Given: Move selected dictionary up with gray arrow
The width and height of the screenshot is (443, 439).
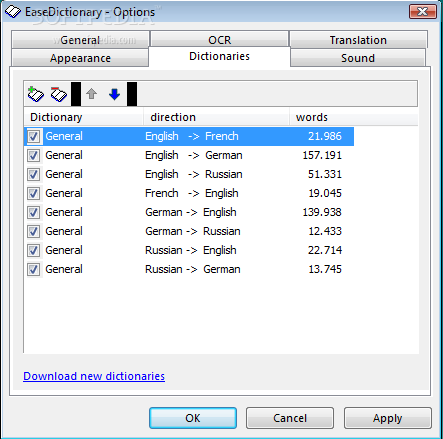Looking at the screenshot, I should click(91, 94).
